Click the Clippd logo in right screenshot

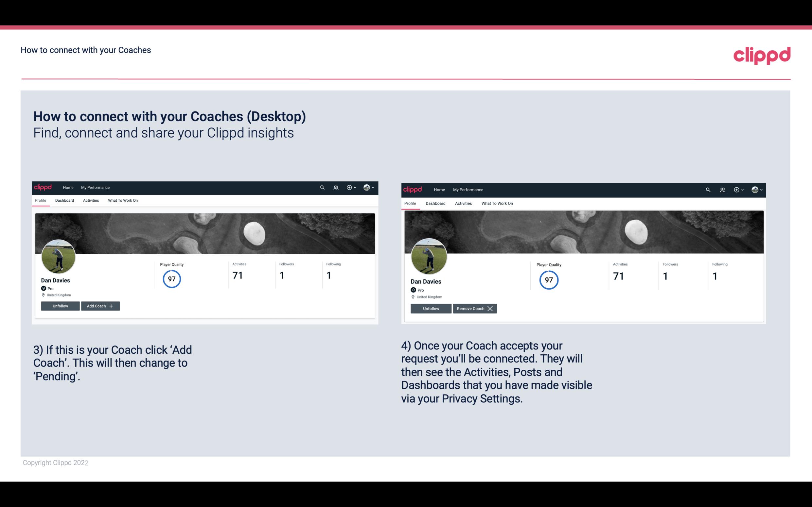(x=413, y=189)
